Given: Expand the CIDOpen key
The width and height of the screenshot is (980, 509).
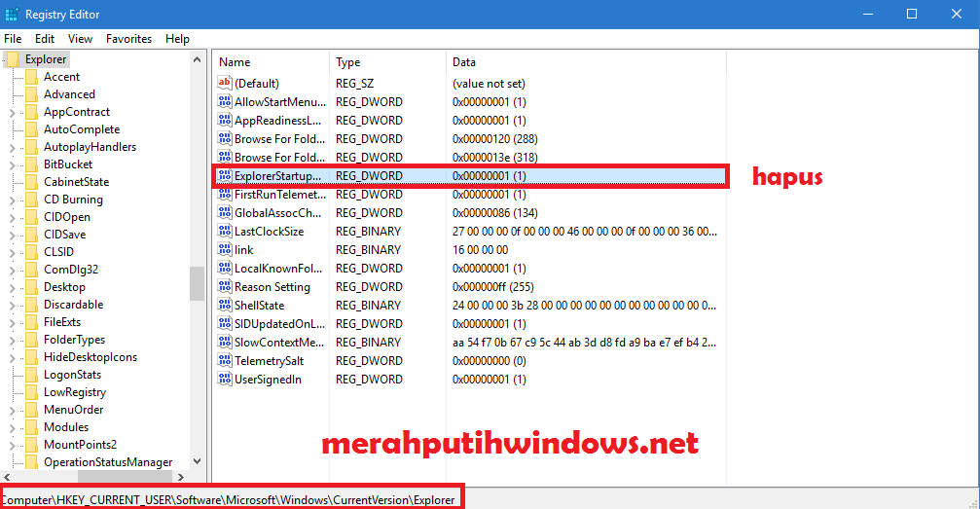Looking at the screenshot, I should click(x=13, y=218).
